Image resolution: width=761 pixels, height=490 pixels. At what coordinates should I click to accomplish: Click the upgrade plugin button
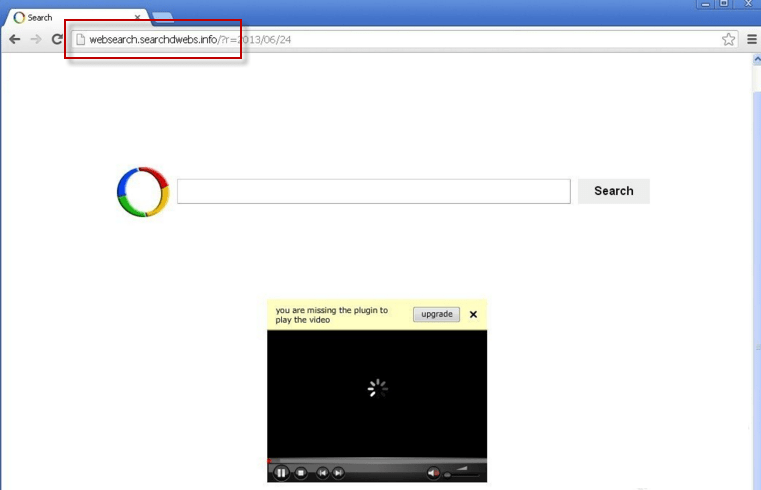point(436,314)
